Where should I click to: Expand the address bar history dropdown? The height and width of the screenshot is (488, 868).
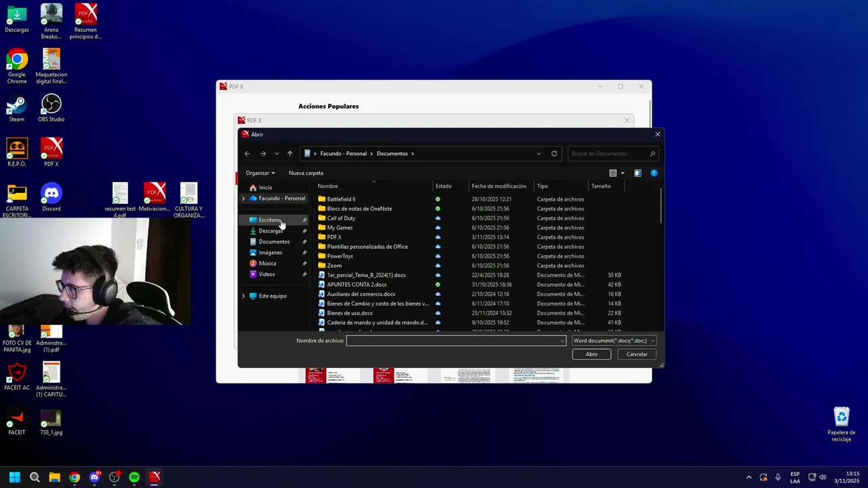tap(539, 154)
